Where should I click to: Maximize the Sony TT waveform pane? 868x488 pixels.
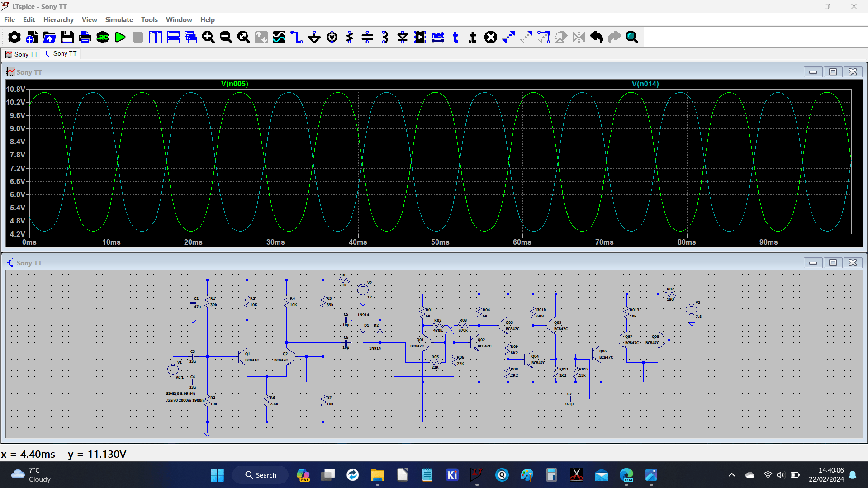click(833, 72)
